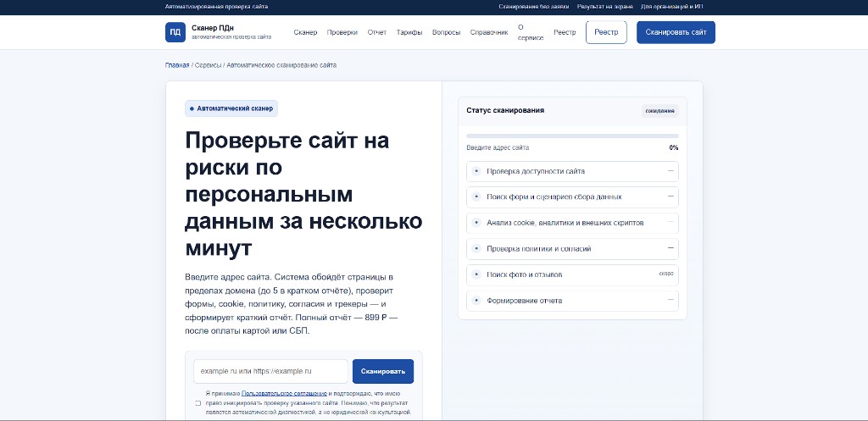The height and width of the screenshot is (421, 868).
Task: Select the Формирование отчета step label
Action: pyautogui.click(x=524, y=301)
